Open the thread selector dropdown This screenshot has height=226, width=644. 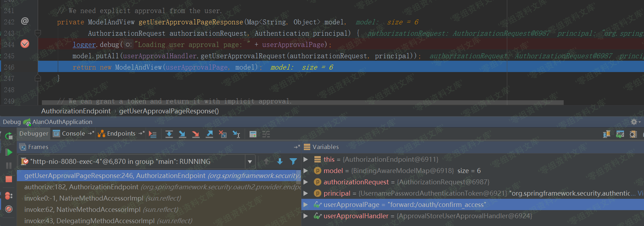click(250, 162)
